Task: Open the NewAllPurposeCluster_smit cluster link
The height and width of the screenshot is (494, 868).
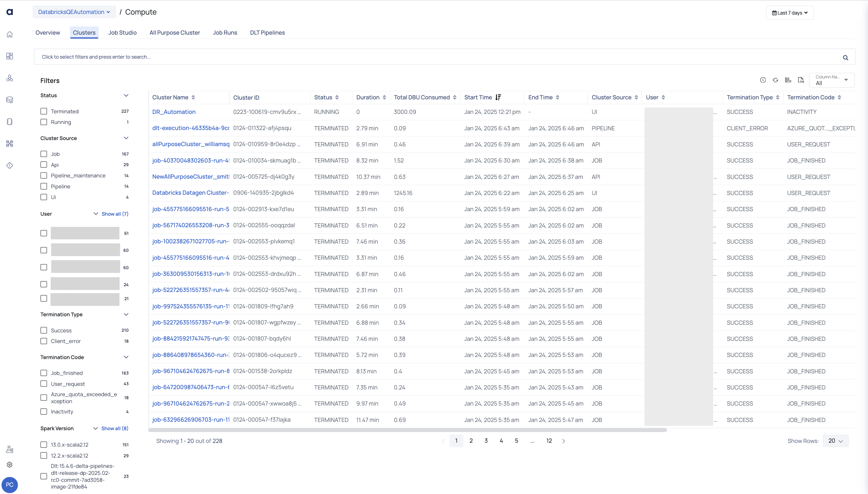Action: pos(190,177)
